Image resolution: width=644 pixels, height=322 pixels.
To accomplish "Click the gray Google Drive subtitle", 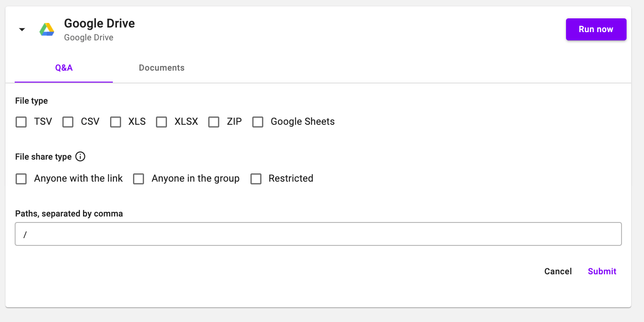I will 89,38.
